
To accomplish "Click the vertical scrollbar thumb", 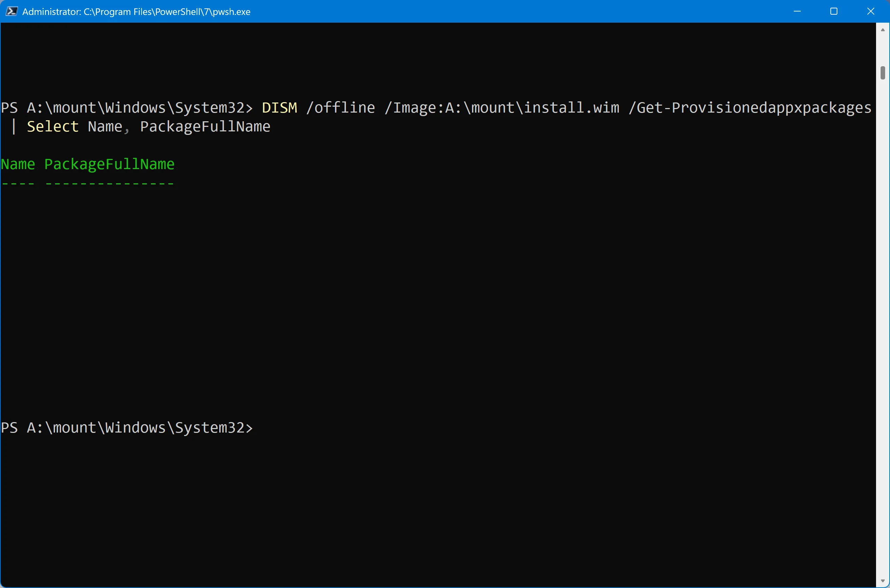I will 882,73.
